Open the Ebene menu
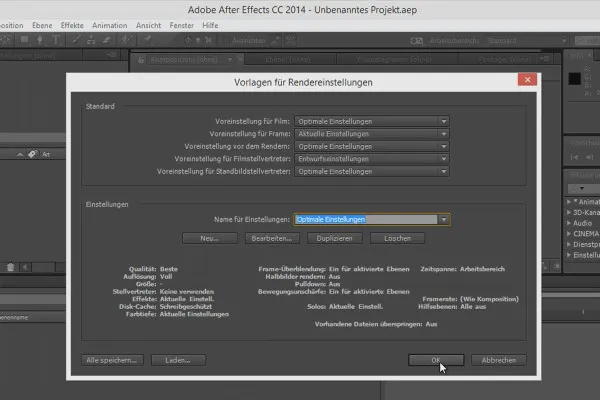The height and width of the screenshot is (400, 600). pos(42,25)
